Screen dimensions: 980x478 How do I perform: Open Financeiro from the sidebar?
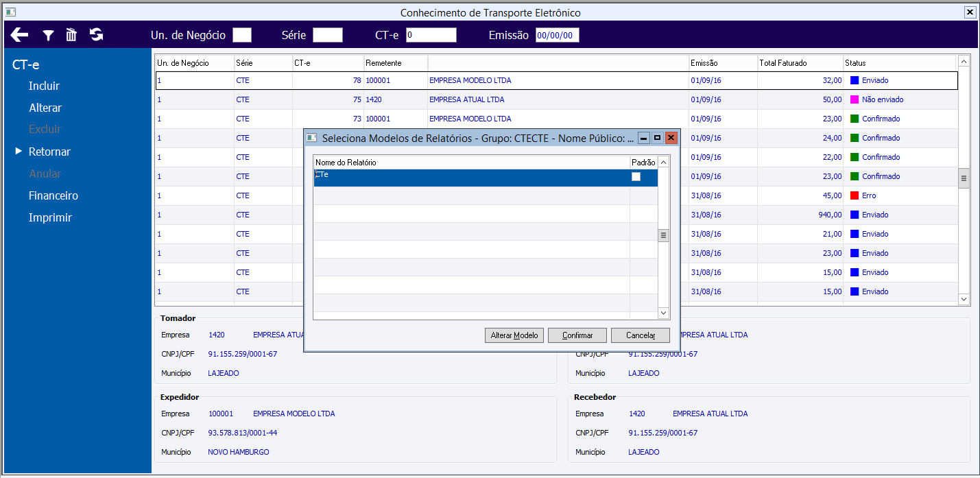53,195
